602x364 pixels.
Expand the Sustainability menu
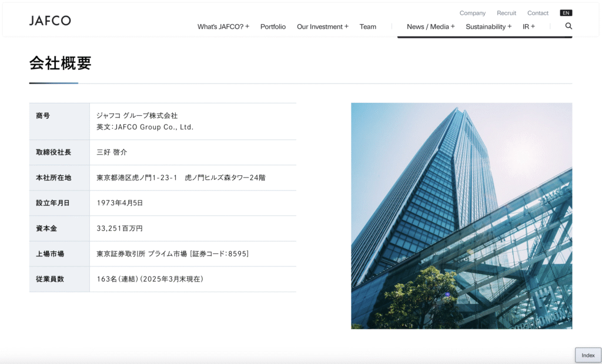tap(489, 26)
